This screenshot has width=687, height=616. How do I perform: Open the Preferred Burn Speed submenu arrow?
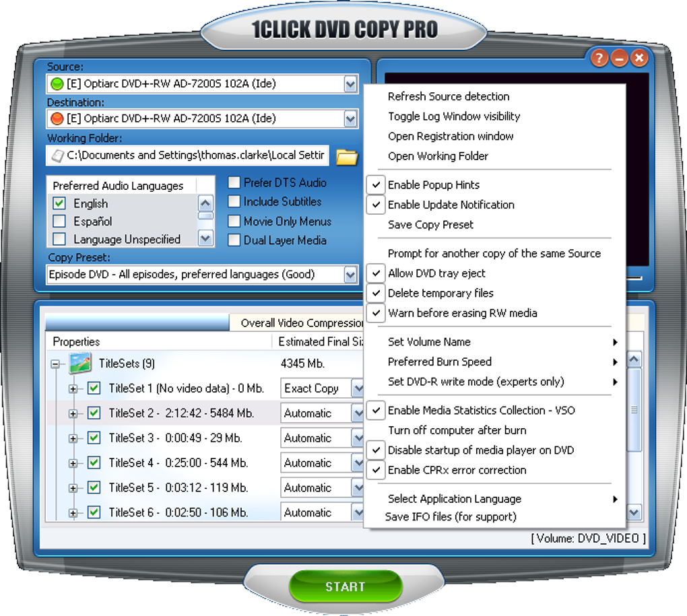[615, 362]
